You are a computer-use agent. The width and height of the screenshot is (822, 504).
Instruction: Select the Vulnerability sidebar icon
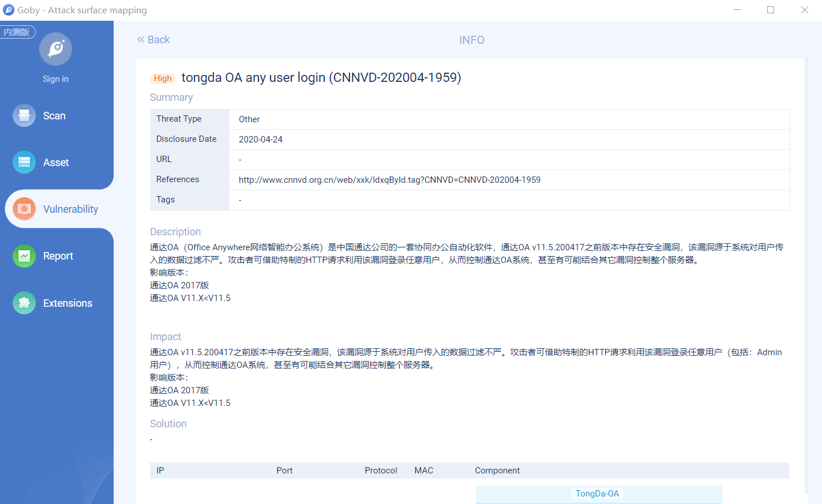click(24, 209)
